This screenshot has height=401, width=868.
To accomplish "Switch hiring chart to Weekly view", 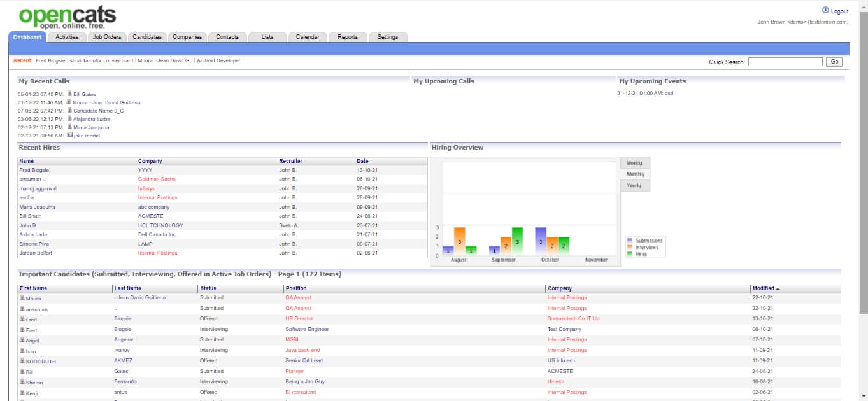I will (634, 163).
